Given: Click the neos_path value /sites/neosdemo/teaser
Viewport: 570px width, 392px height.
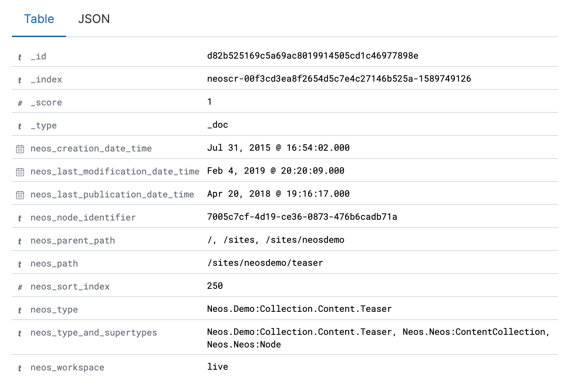Looking at the screenshot, I should coord(265,262).
